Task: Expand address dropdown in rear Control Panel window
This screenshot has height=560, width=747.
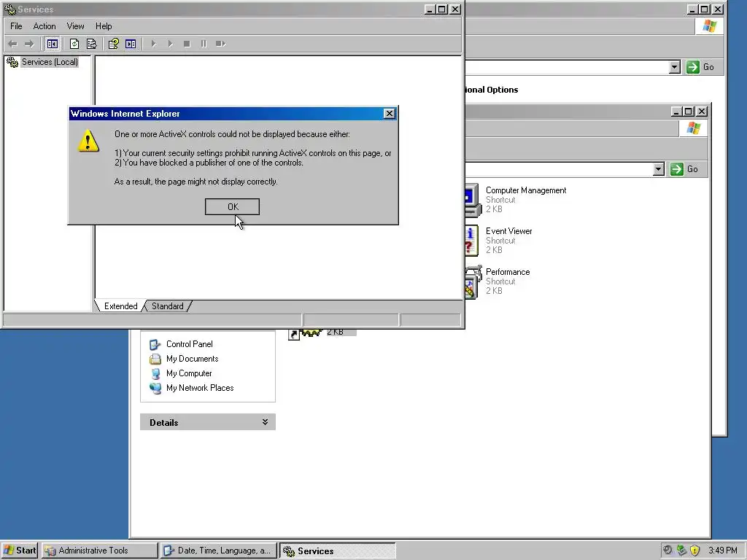Action: pos(674,67)
